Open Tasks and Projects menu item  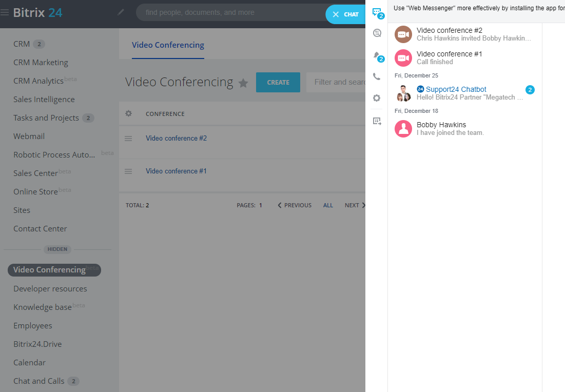point(46,118)
